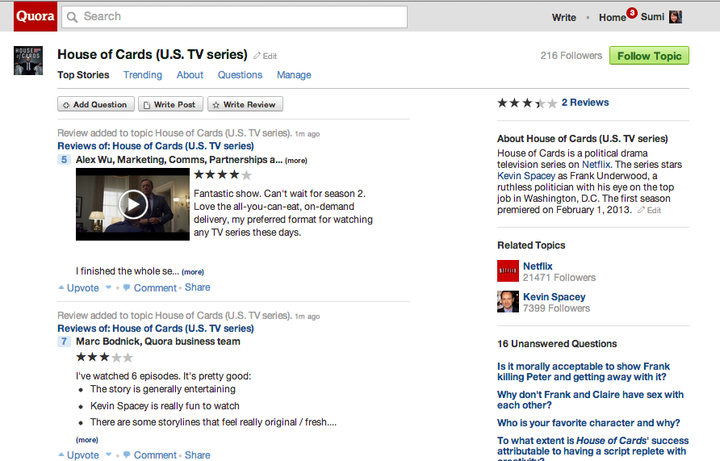Share Alex Wu's review
Viewport: 720px width, 461px height.
coord(197,287)
